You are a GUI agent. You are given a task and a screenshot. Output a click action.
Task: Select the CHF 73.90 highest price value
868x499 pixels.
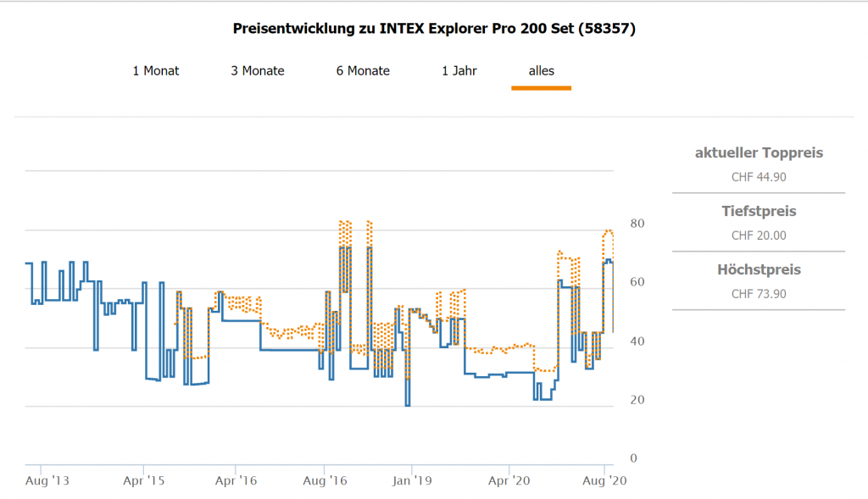tap(759, 294)
